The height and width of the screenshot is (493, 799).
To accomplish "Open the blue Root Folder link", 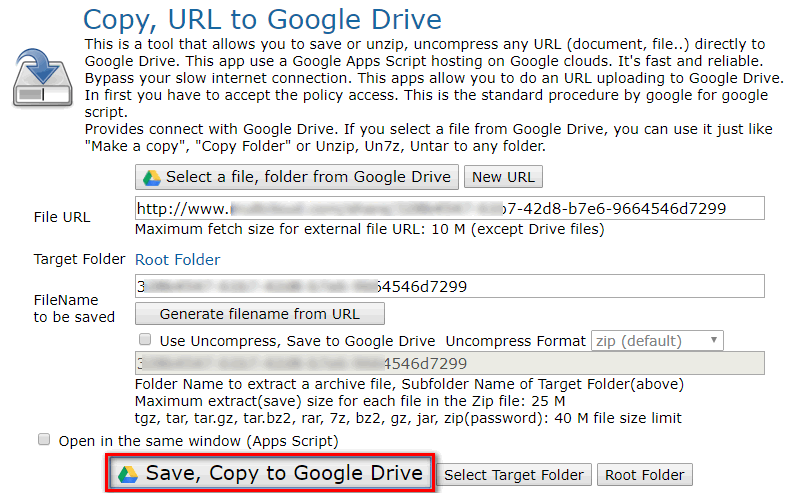I will (x=178, y=260).
